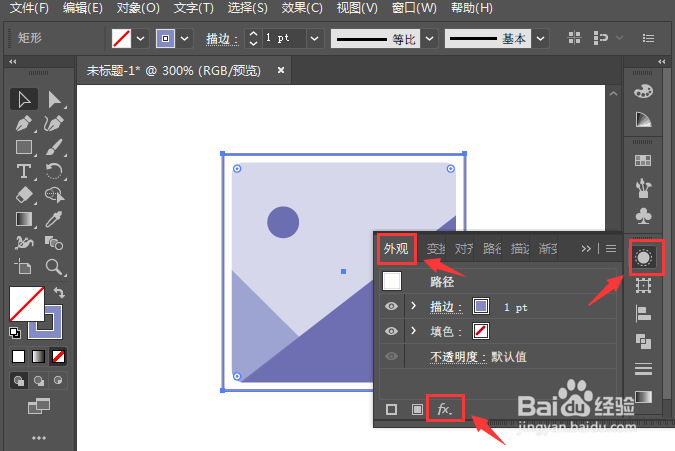675x451 pixels.
Task: Toggle visibility of Stroke (描边) attribute
Action: click(x=391, y=306)
